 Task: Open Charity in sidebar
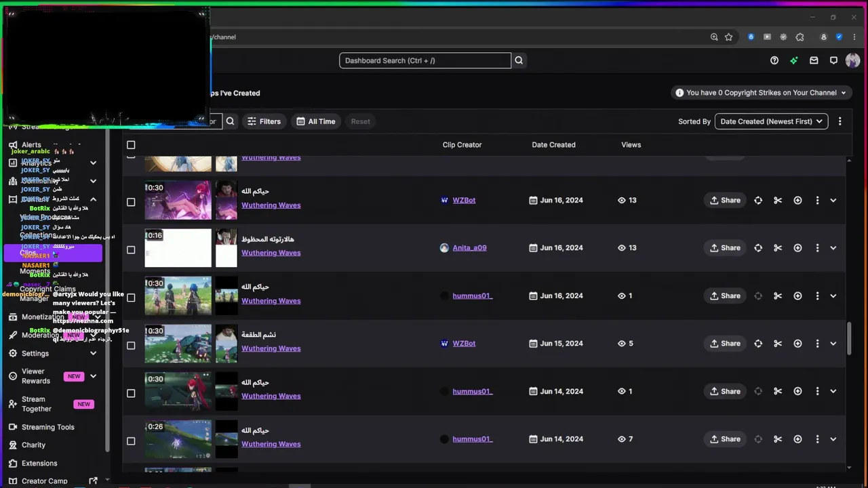tap(33, 445)
